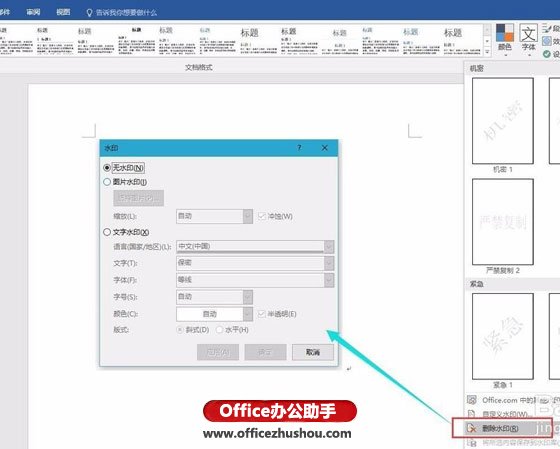560x449 pixels.
Task: Click the Office.com watermarks icon
Action: pos(472,400)
